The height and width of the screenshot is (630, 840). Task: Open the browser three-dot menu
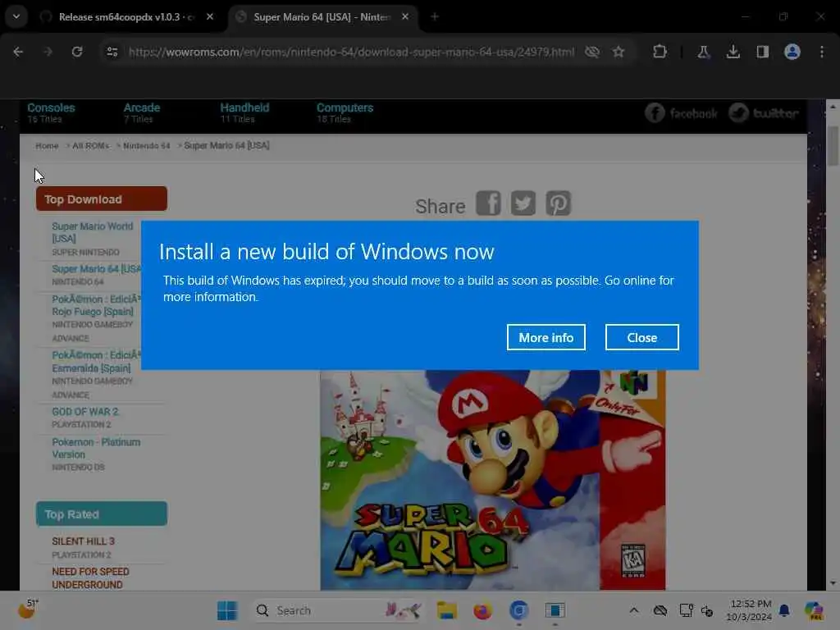pos(822,52)
